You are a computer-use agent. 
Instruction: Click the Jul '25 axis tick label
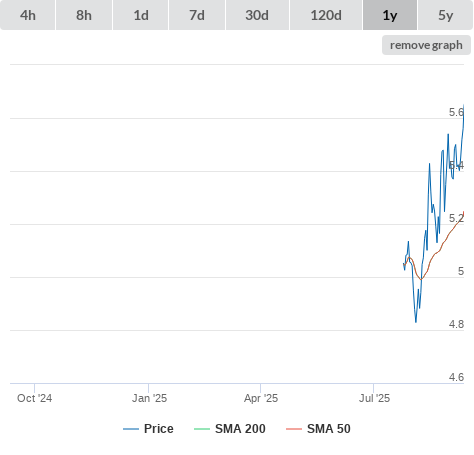374,398
